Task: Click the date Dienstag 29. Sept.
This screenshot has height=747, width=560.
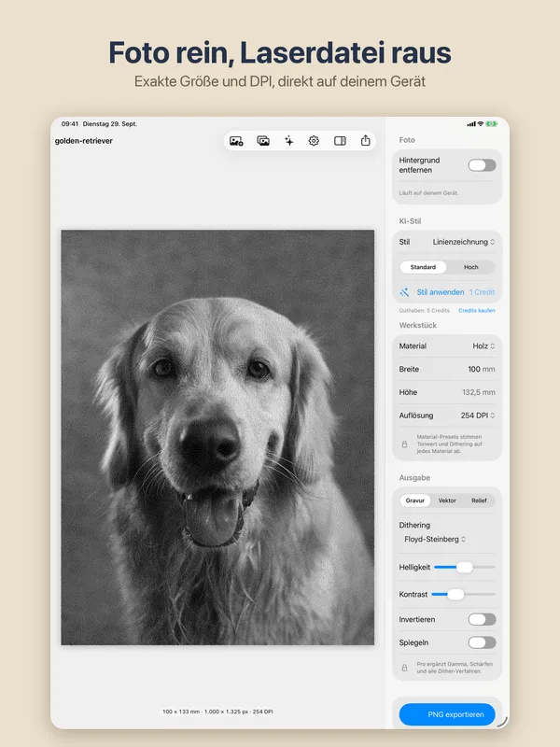Action: click(110, 124)
